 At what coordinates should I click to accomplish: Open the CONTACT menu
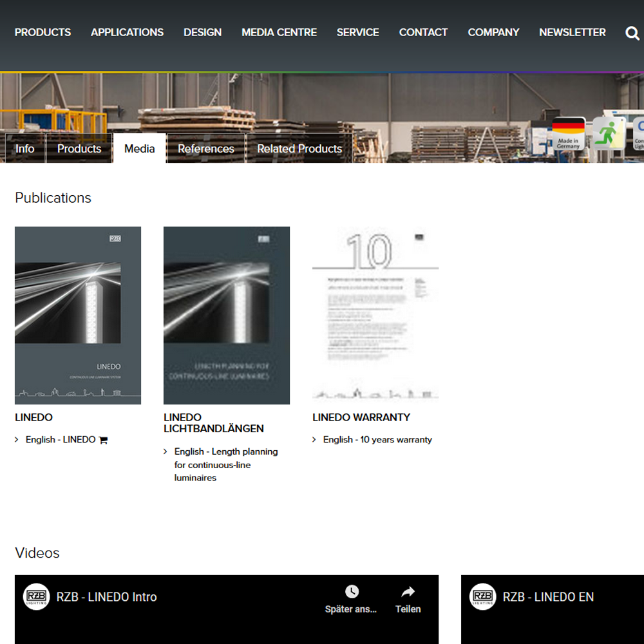[423, 32]
